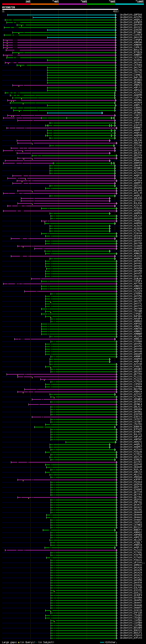The height and width of the screenshot is (644, 146).
Task: Click hit UniRef100_B8BCF0
Action: click(x=131, y=530)
